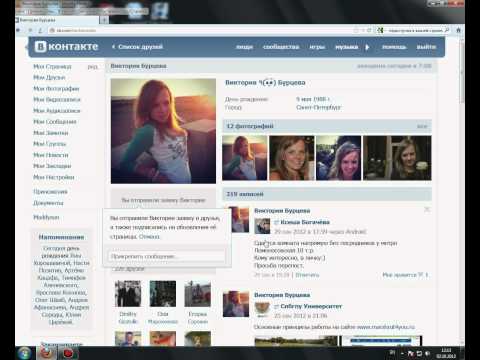Open 'Мои Новости' in the sidebar
The width and height of the screenshot is (480, 360).
51,155
